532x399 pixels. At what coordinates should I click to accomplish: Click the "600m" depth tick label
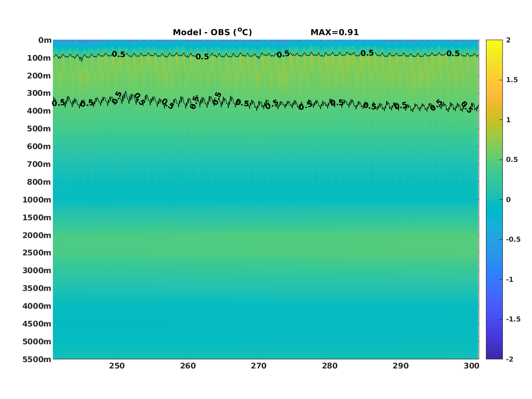39,146
